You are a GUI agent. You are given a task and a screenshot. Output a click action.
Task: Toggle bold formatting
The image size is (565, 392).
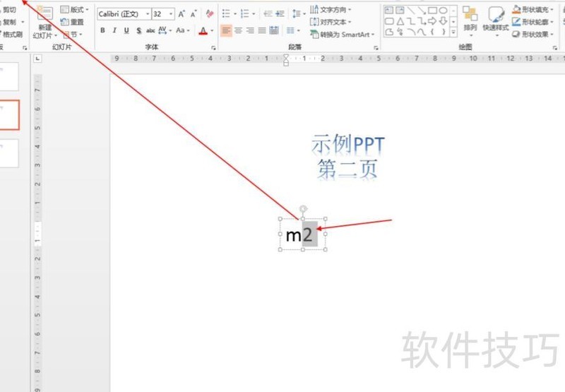[102, 30]
